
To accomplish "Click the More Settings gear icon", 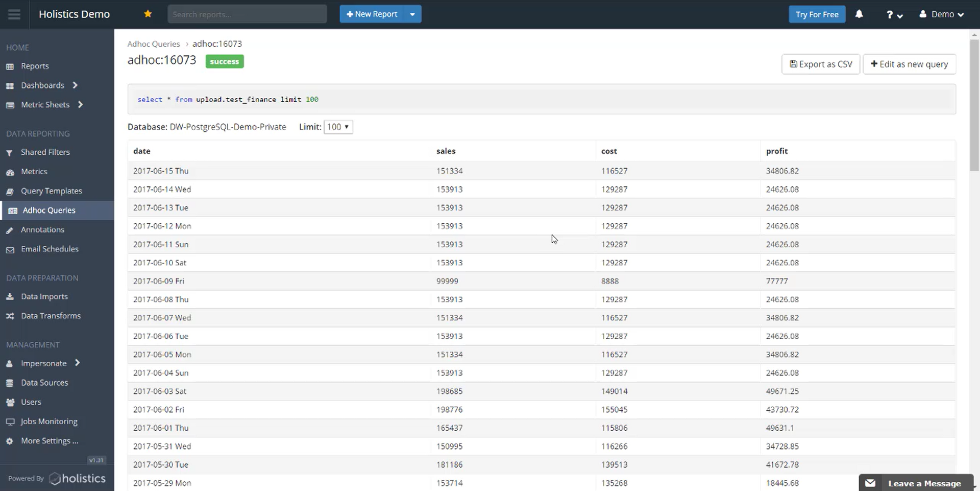I will click(10, 441).
